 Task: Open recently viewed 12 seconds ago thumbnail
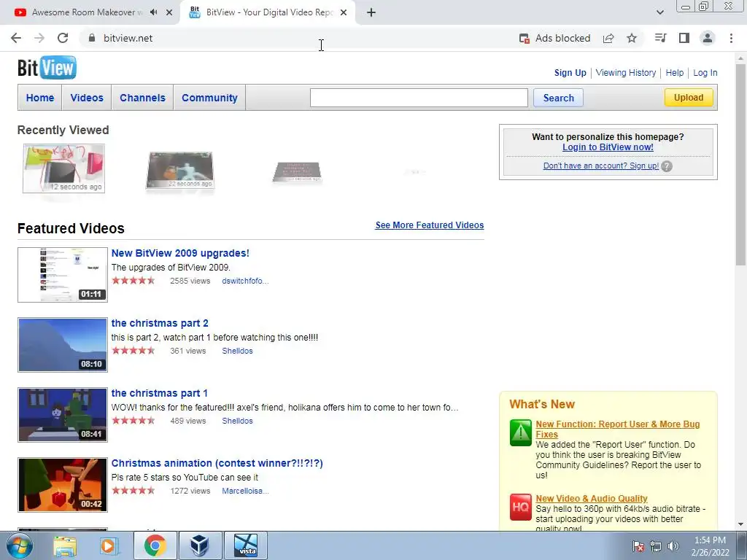pos(64,168)
